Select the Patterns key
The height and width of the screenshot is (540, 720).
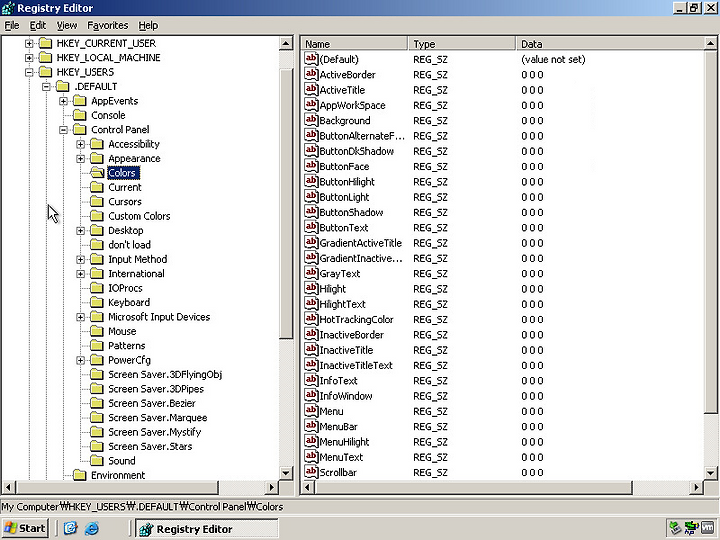coord(126,345)
